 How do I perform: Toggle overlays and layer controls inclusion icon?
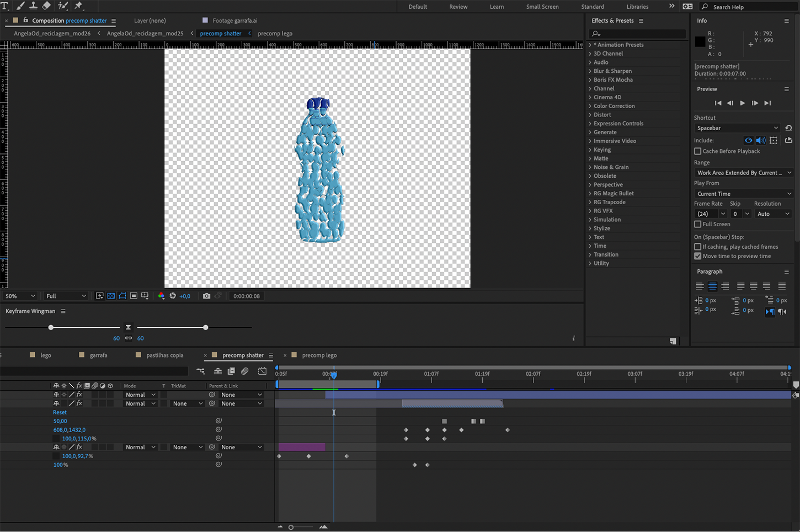click(x=773, y=140)
